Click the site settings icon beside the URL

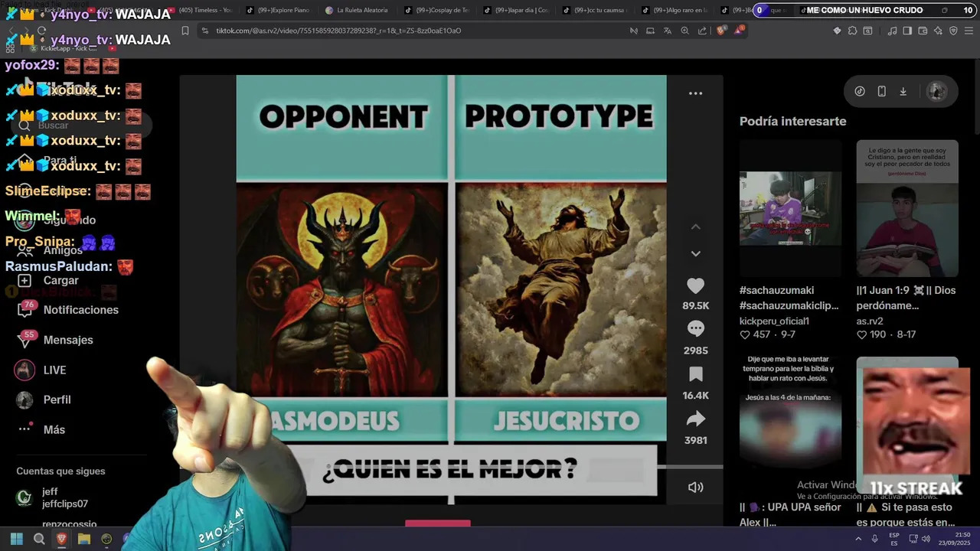[x=204, y=31]
